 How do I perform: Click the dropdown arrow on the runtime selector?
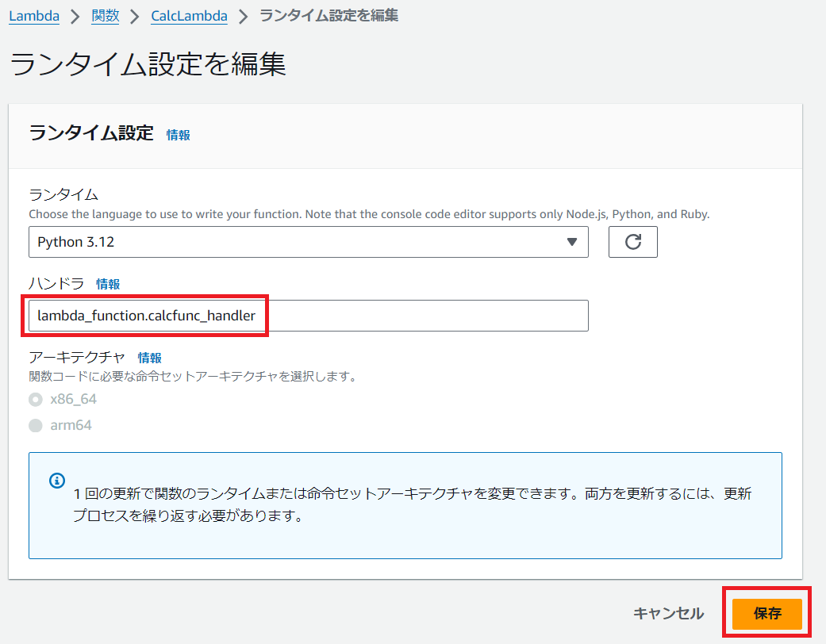click(x=571, y=242)
